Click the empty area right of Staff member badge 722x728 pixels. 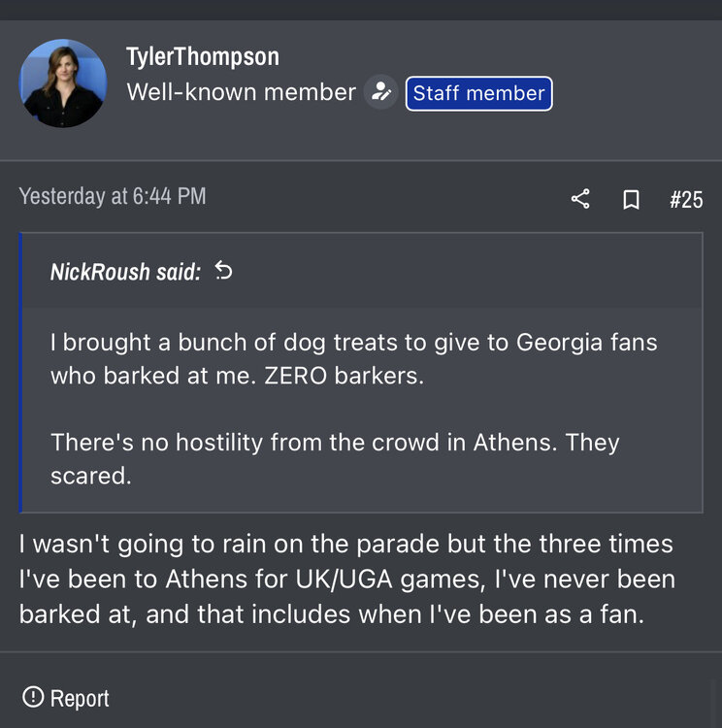point(631,93)
